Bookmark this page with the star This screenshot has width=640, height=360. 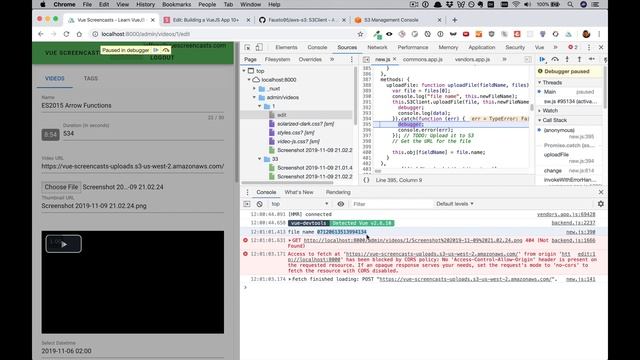(x=360, y=34)
